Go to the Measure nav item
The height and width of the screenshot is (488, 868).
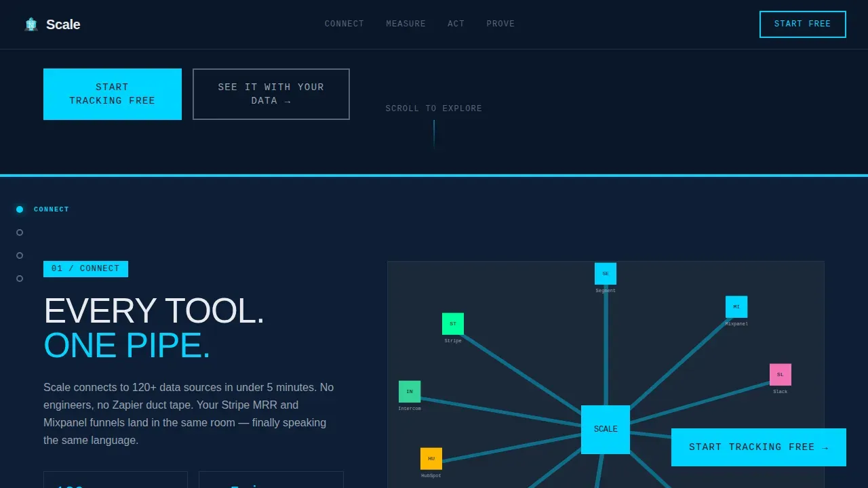pos(406,24)
